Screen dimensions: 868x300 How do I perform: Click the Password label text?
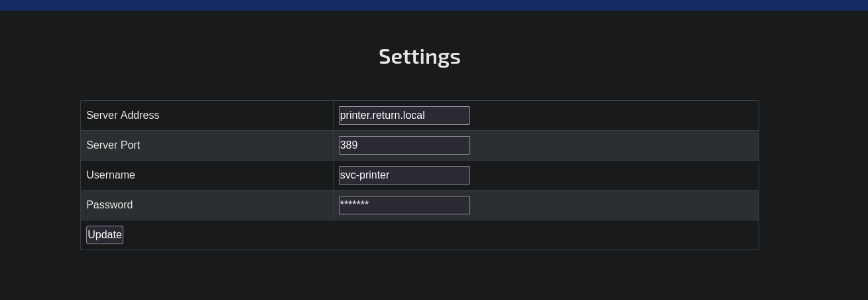point(109,205)
